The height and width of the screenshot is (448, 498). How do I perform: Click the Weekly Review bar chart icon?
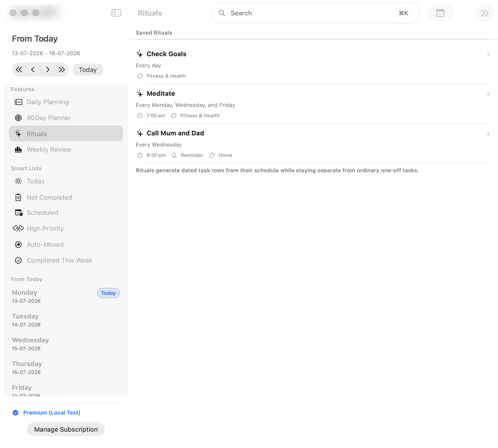click(18, 149)
